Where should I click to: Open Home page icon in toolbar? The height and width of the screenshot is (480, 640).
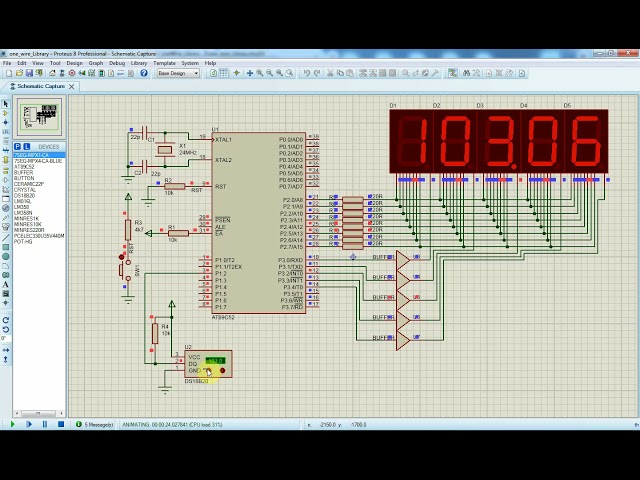(x=52, y=73)
